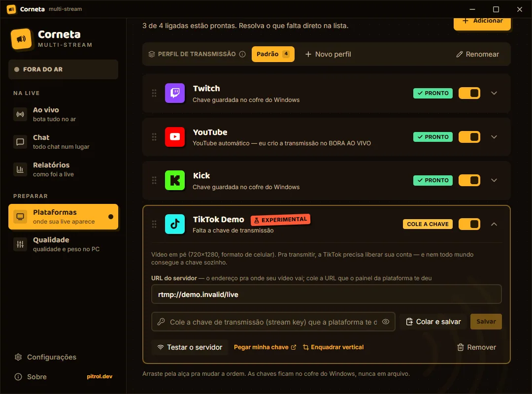
Task: Click "Falta a chave de transmissão" text
Action: tap(233, 230)
